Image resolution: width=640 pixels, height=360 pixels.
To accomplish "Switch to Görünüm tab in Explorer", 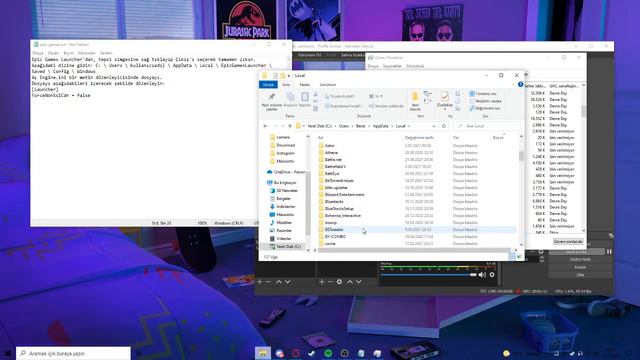I will 327,84.
